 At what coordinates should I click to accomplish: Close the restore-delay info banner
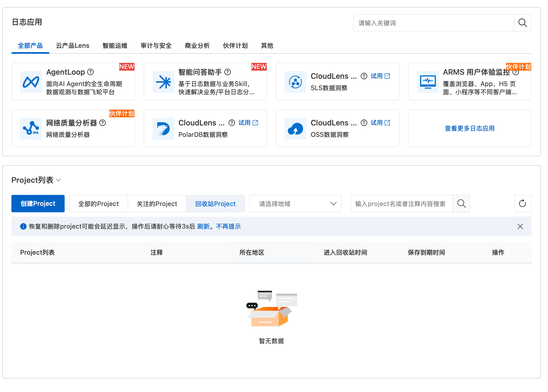[x=520, y=226]
